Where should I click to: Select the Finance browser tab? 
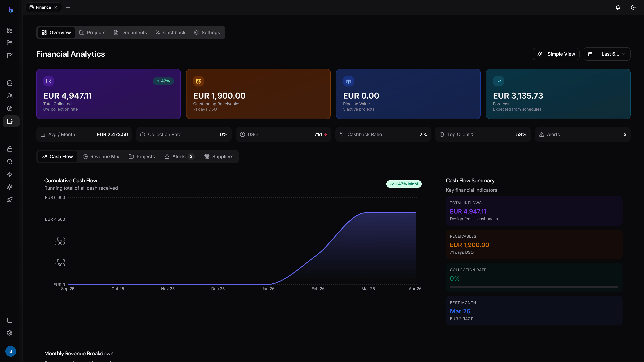click(x=43, y=8)
